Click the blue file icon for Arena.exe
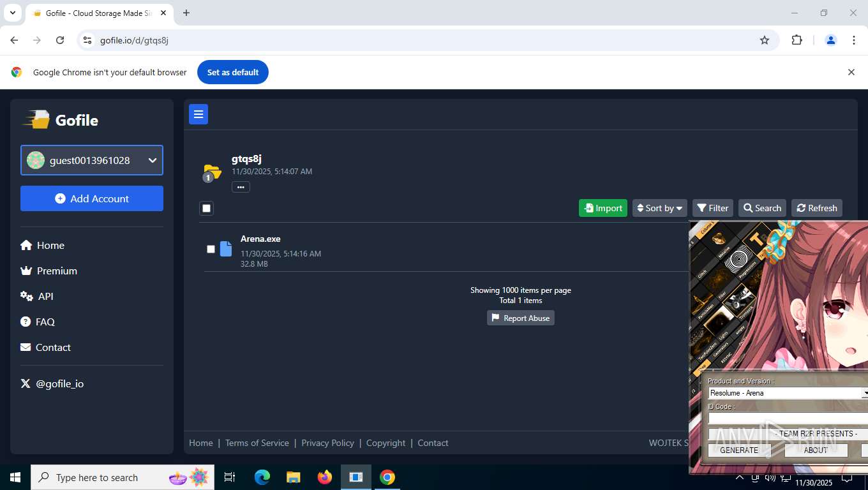Screen dimensions: 868x490 click(226, 249)
